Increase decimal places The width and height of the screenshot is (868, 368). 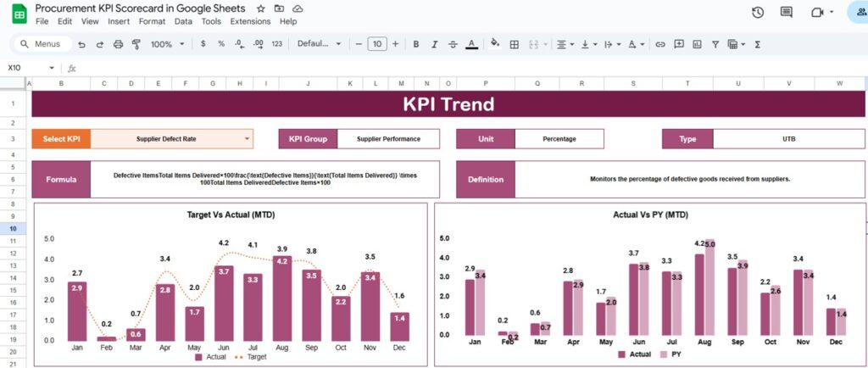(258, 44)
